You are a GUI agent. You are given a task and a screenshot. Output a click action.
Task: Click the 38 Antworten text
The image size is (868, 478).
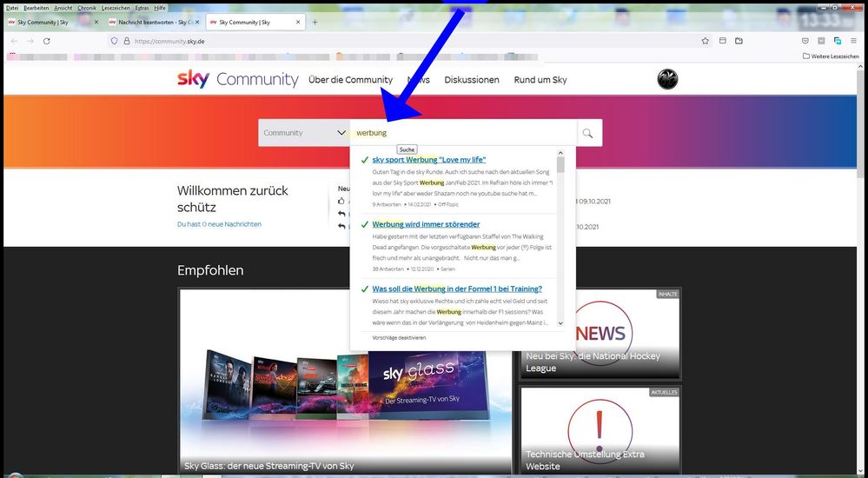388,269
